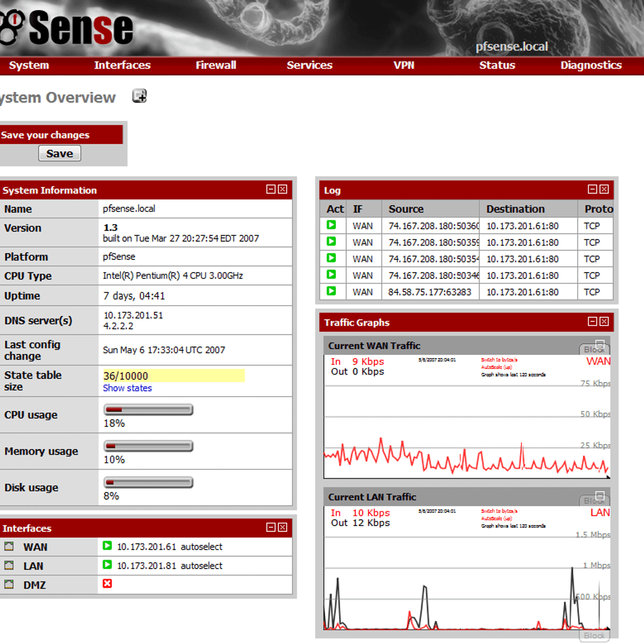The height and width of the screenshot is (644, 644).
Task: Click the red DMZ down status icon
Action: [x=107, y=583]
